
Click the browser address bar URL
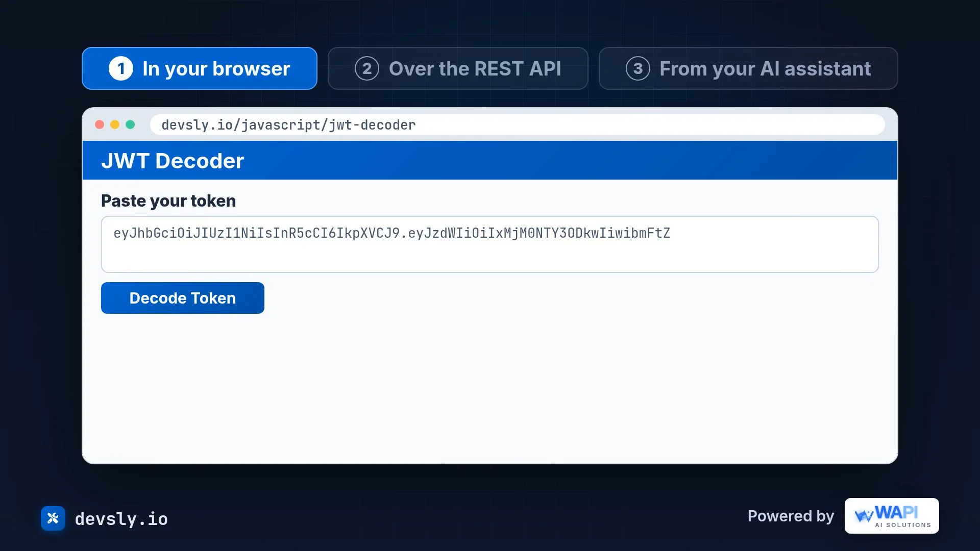tap(518, 124)
